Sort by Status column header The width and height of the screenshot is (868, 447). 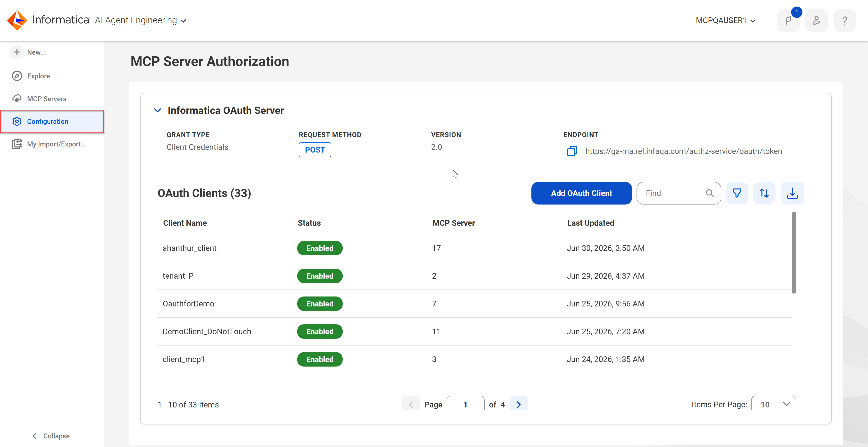pos(309,223)
